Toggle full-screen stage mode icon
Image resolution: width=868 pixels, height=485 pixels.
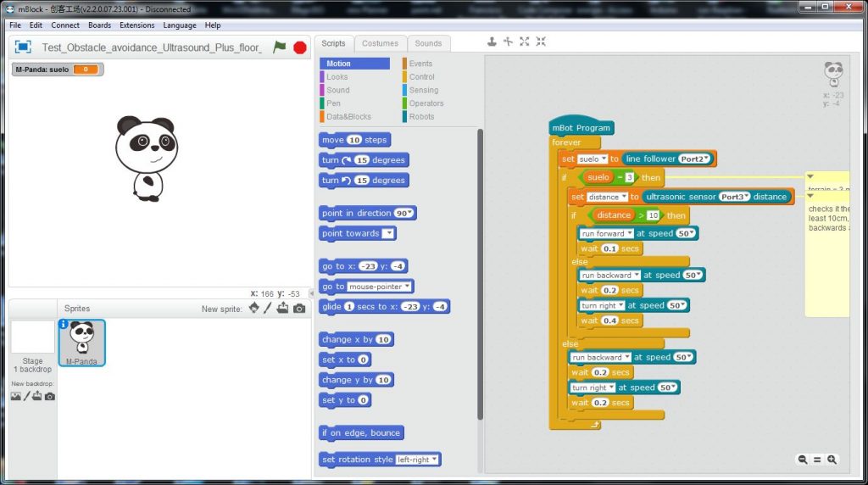23,47
